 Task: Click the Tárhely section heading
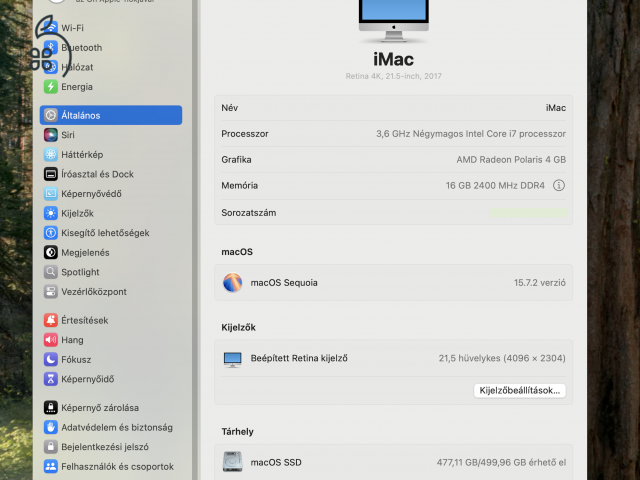tap(238, 431)
